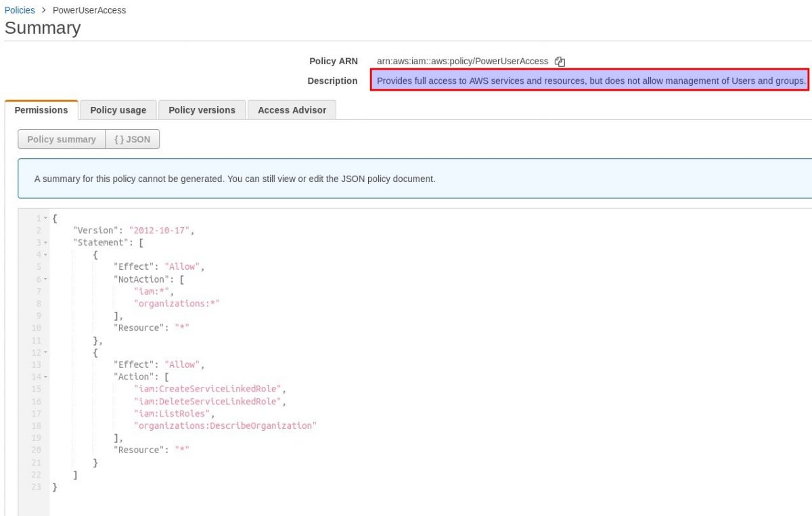Click the Summary page heading
The width and height of the screenshot is (812, 516).
pyautogui.click(x=43, y=28)
